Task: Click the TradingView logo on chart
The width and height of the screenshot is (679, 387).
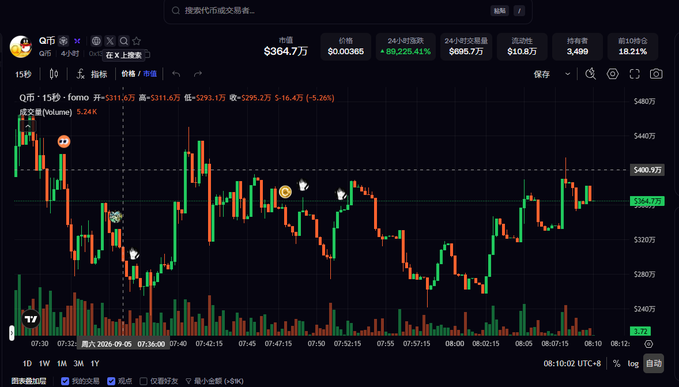Action: click(x=31, y=319)
